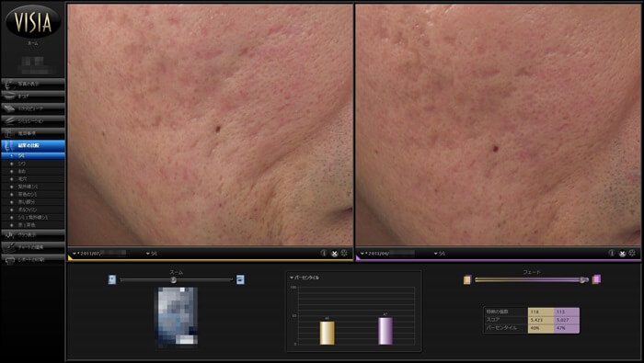Click the zoom-out face icon beside zoom slider
The image size is (644, 363).
pos(111,279)
